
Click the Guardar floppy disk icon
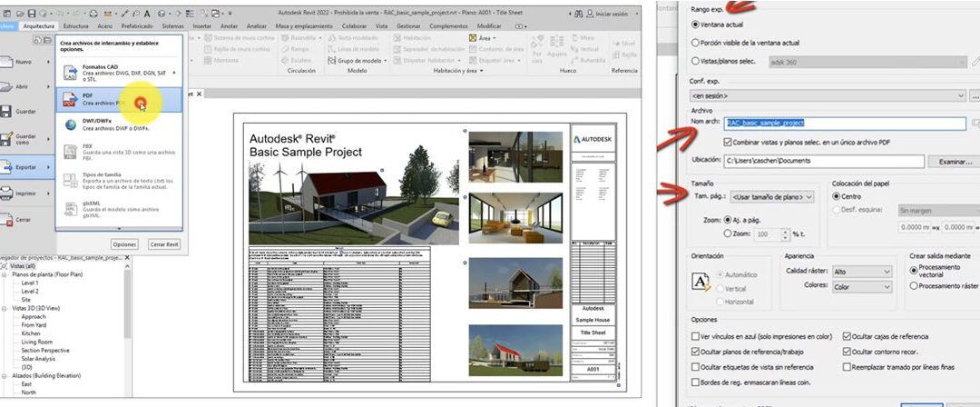[5, 112]
